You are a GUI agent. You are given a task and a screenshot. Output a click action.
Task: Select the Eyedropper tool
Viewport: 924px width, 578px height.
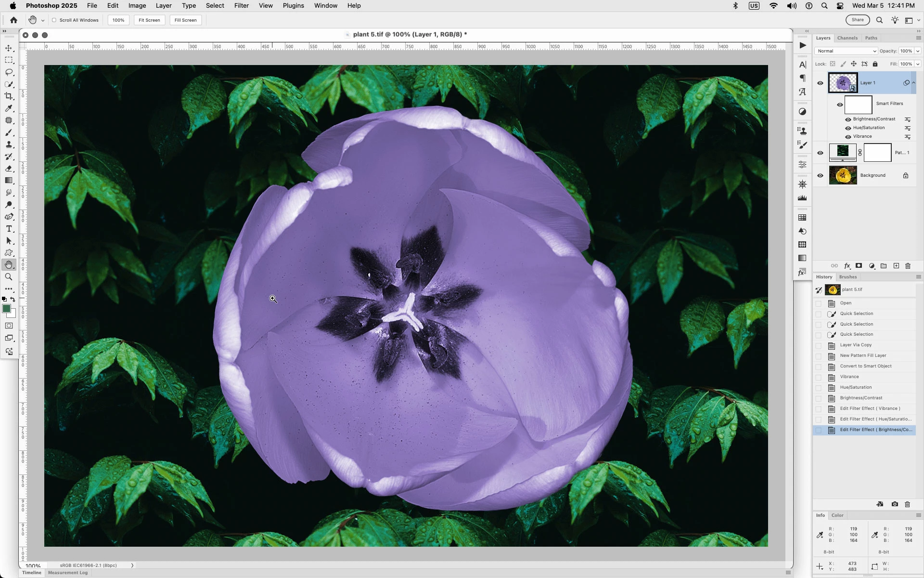click(9, 108)
